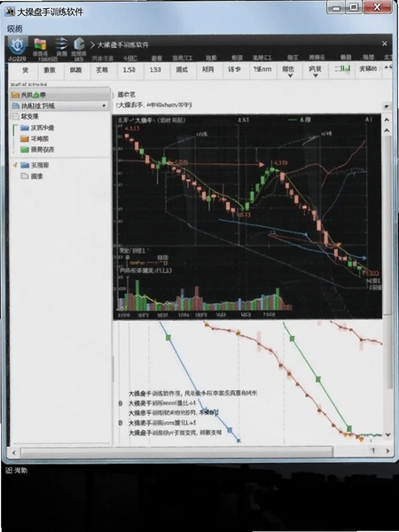Click the red-green chart folder toolbar icon

point(40,44)
